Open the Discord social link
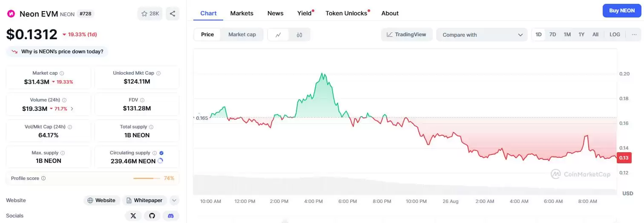 (171, 216)
